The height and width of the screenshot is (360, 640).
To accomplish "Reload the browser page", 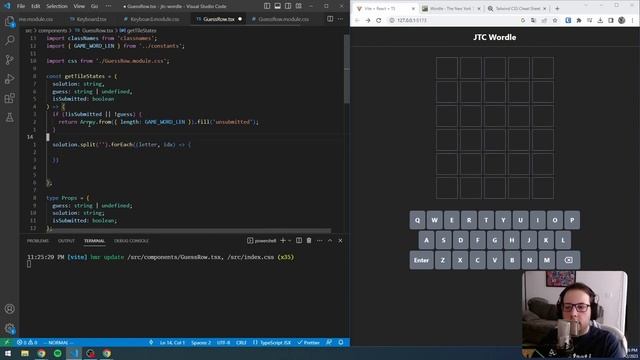I will coord(379,20).
